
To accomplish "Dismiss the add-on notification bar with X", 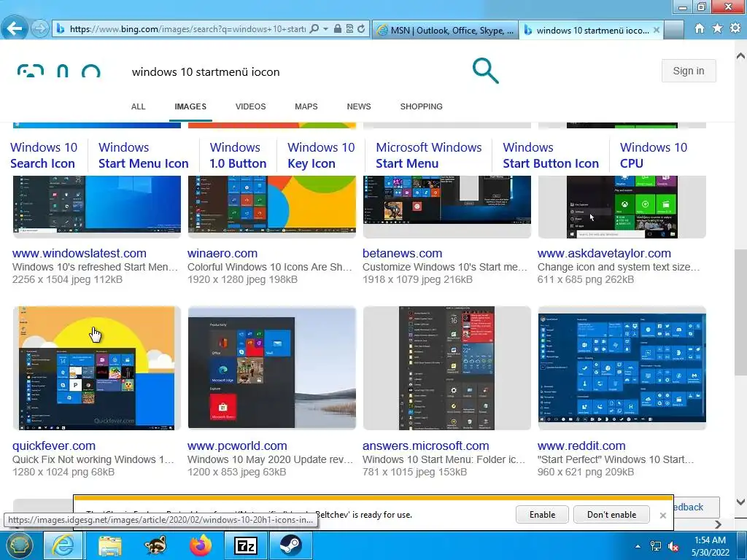I will coord(662,516).
